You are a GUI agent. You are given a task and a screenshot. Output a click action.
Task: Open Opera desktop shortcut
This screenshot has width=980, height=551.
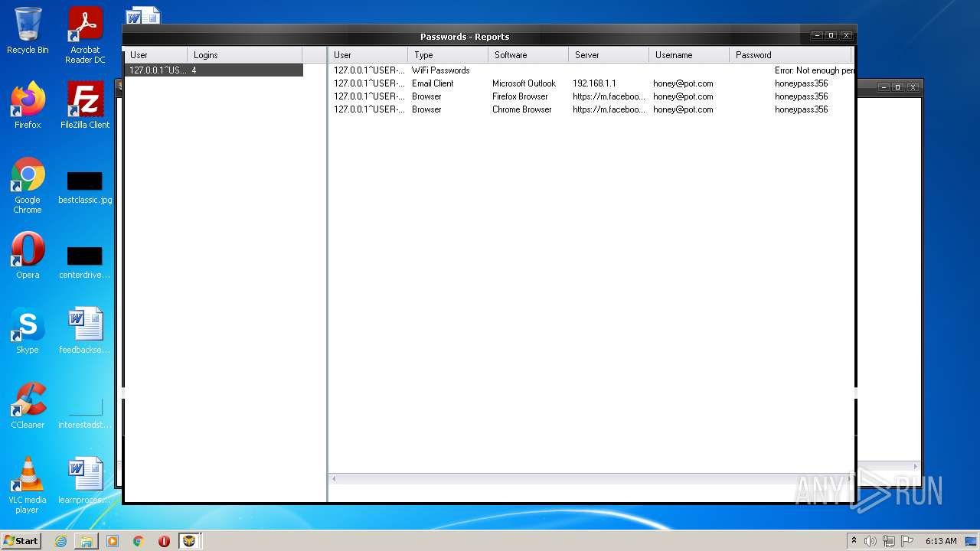(28, 256)
